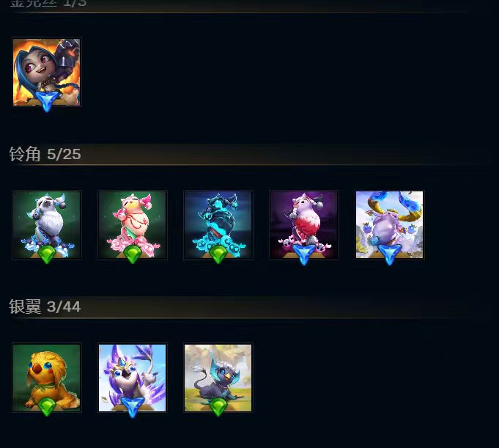Viewport: 499px width, 448px height.
Task: Pick the red-bellied 铃角 on purple background
Action: coord(304,225)
